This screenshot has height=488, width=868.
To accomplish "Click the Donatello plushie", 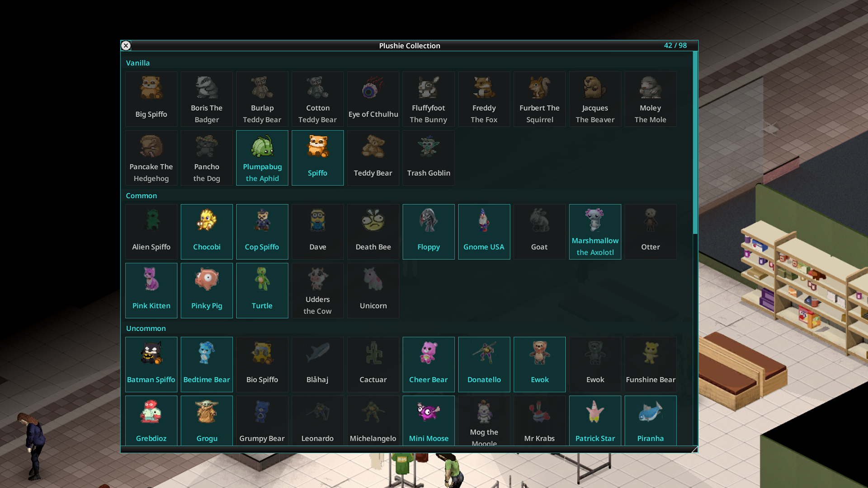I will (484, 365).
